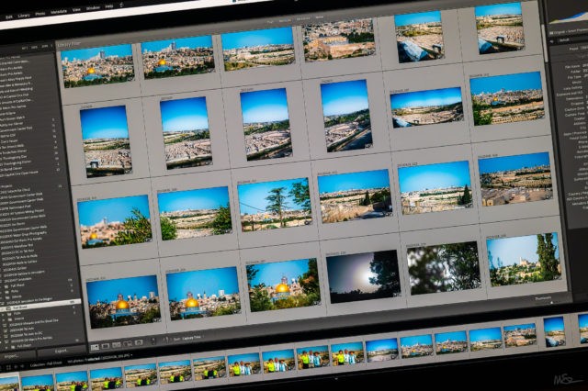Switch to Loupe view in the toolbar
588x391 pixels.
tap(104, 346)
